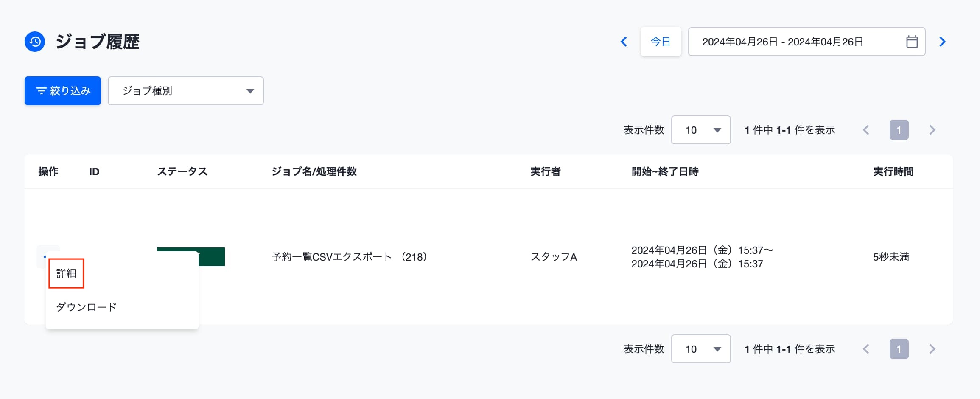Go to the next date range arrow
Screen dimensions: 980x399
coord(942,42)
